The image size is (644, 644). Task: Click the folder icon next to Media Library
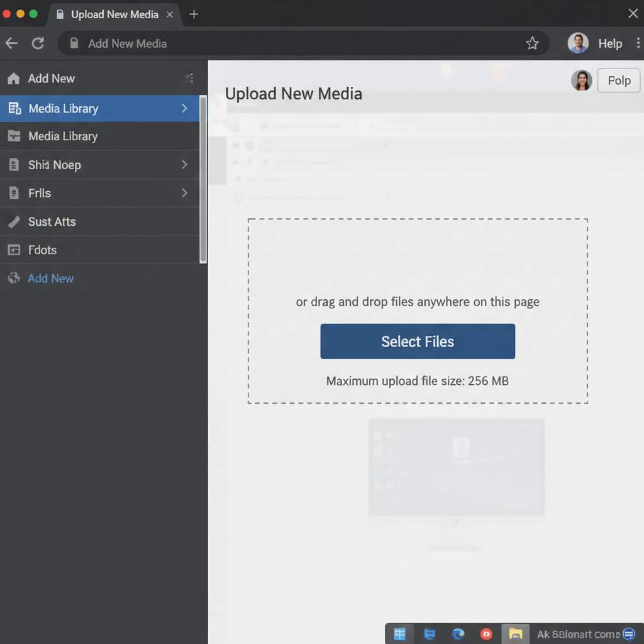pos(13,136)
